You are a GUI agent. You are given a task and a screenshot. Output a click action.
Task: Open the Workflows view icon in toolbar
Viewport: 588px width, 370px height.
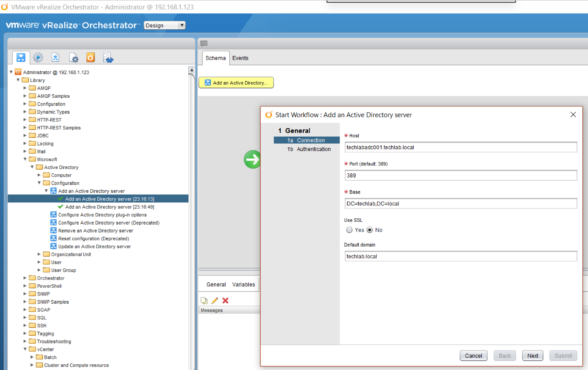tap(21, 57)
